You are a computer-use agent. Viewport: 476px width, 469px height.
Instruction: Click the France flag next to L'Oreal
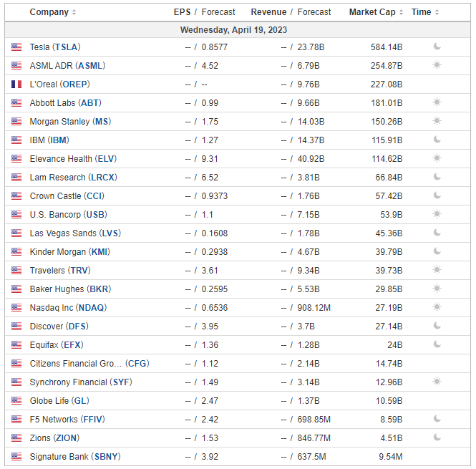[x=16, y=84]
